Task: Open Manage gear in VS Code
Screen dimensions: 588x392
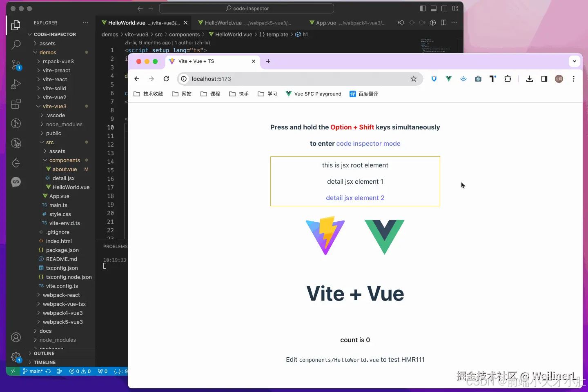Action: pyautogui.click(x=16, y=357)
